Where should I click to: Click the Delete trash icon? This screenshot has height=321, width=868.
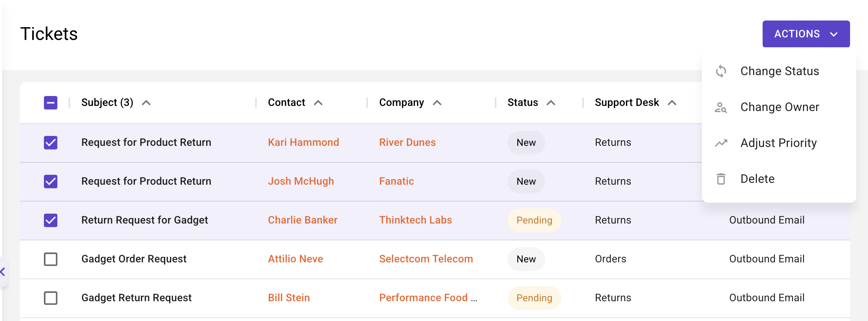point(721,179)
